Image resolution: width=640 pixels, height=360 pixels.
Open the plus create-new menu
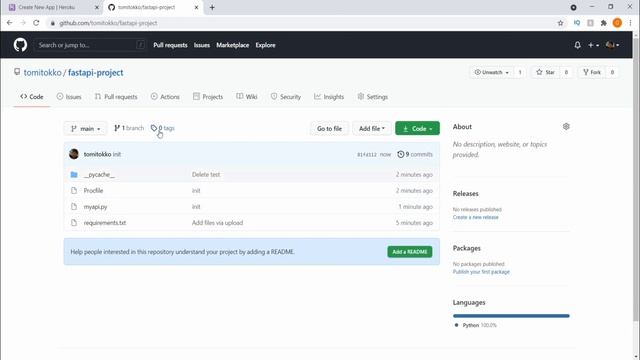point(593,45)
